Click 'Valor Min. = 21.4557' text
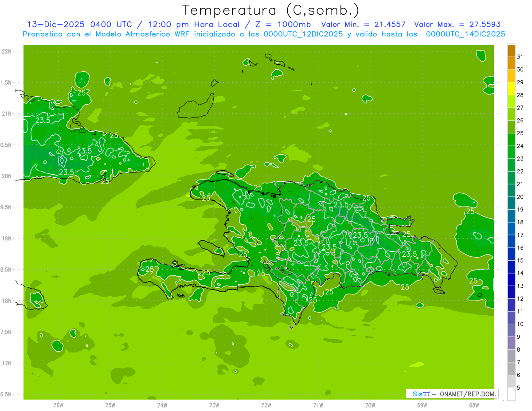The width and height of the screenshot is (532, 411). coord(363,24)
